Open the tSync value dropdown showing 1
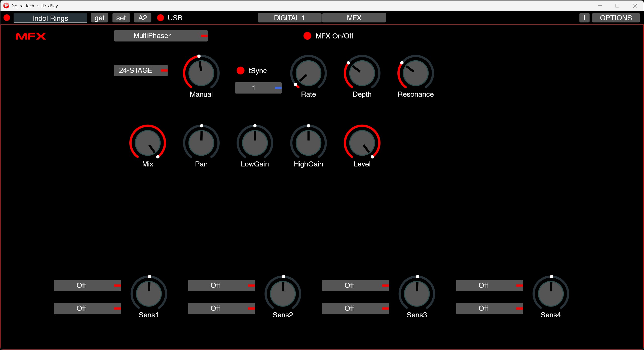Image resolution: width=644 pixels, height=350 pixels. [258, 88]
